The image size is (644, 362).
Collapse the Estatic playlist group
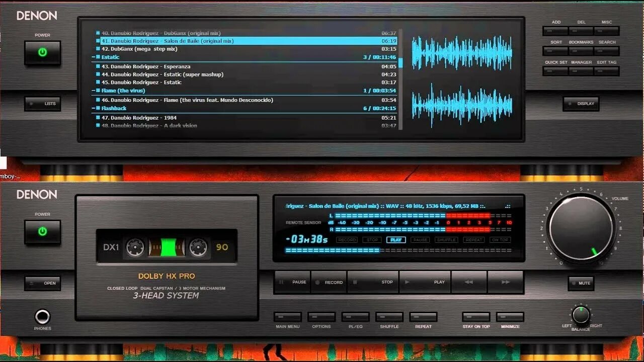tap(94, 57)
